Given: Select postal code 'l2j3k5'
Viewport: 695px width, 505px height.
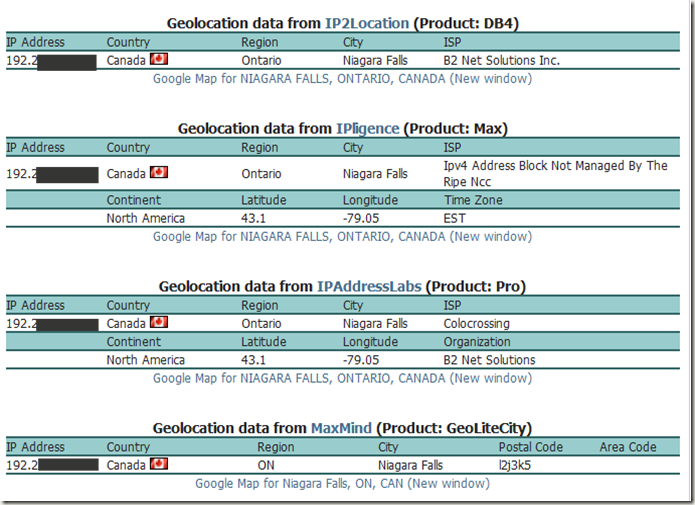Looking at the screenshot, I should pos(514,466).
